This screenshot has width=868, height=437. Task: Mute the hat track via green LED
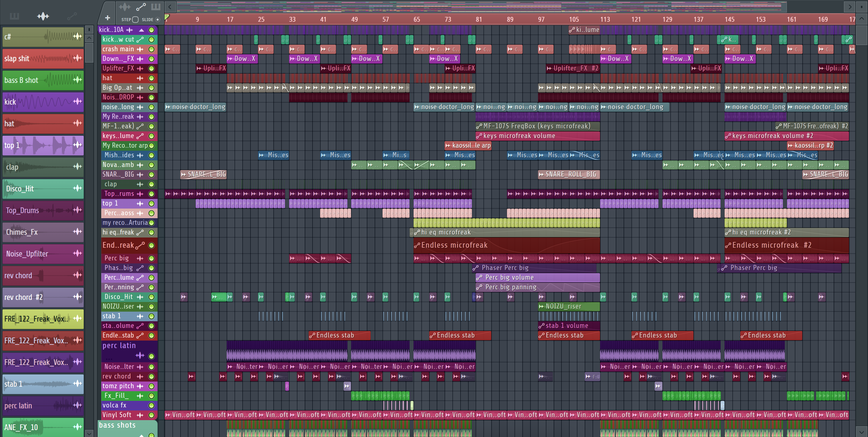tap(152, 78)
